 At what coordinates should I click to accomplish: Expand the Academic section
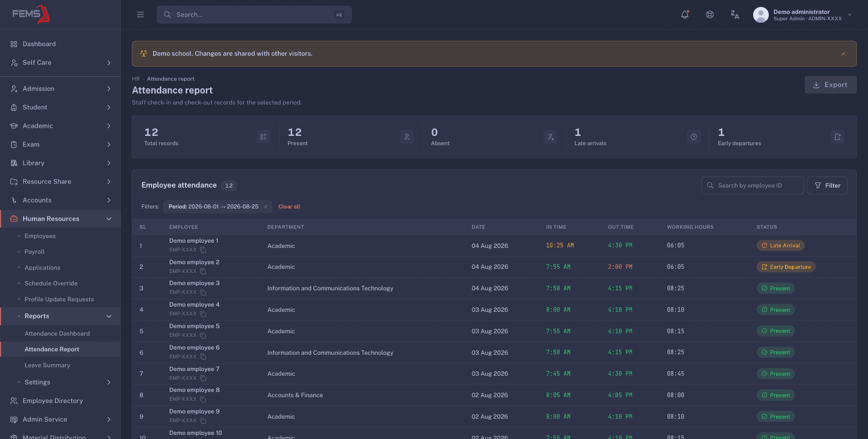[60, 126]
